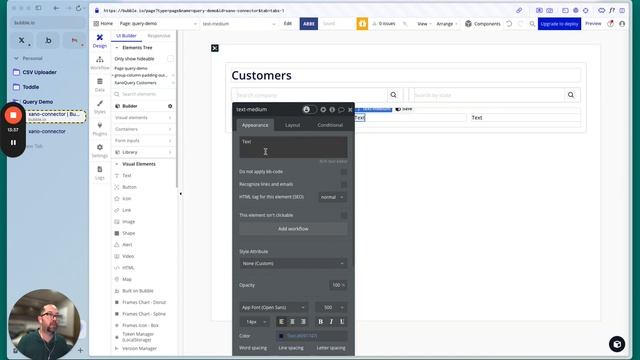640x360 pixels.
Task: Collapse the Elements Tree section
Action: 117,48
